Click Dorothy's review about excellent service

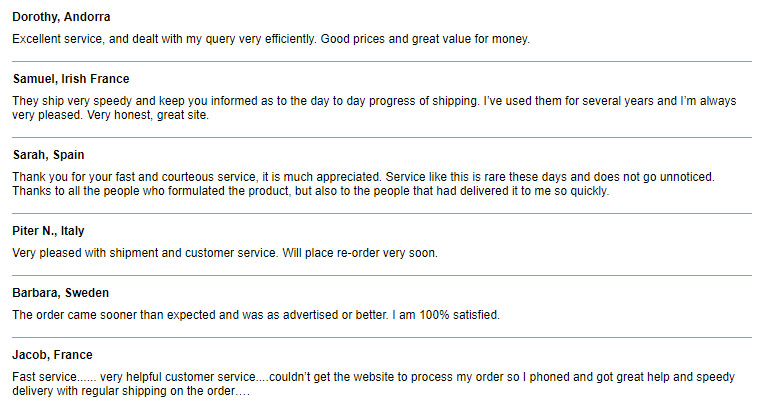click(x=270, y=39)
